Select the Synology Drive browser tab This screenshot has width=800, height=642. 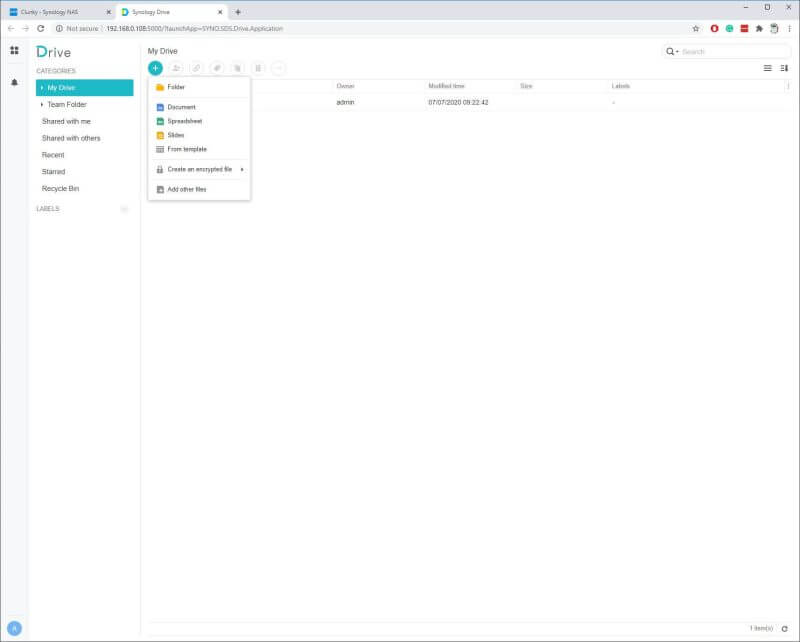171,12
